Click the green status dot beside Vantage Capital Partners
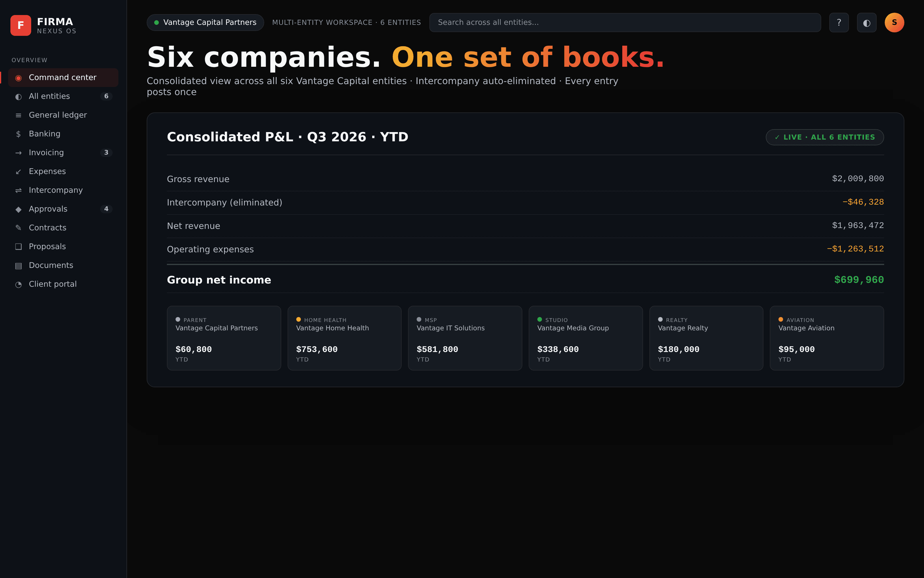Screen dimensions: 924x578 click(157, 23)
